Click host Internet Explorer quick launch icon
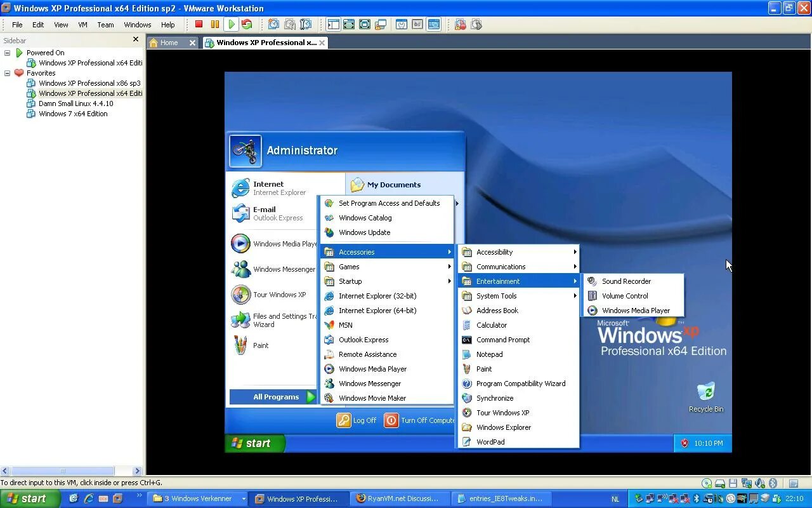812x508 pixels. point(89,498)
